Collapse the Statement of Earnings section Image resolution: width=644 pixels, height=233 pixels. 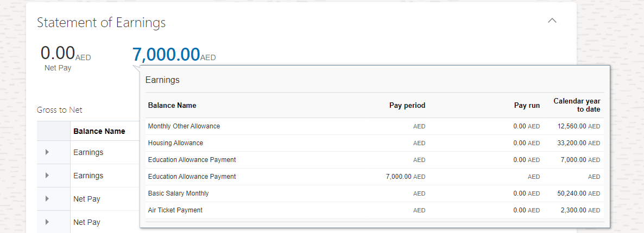(552, 21)
